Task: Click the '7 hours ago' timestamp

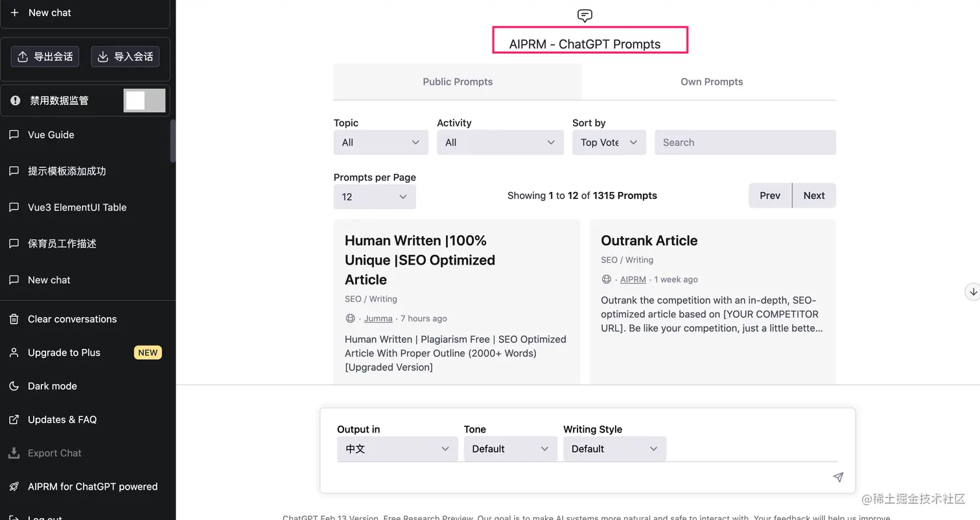Action: [424, 318]
